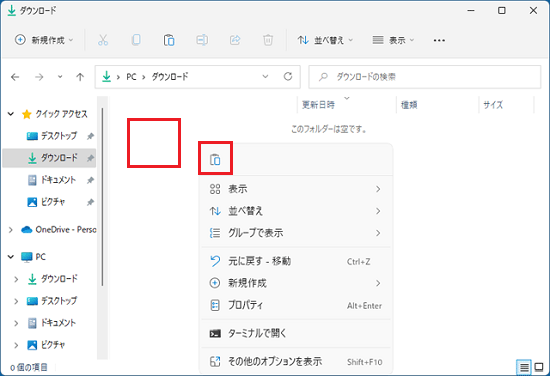This screenshot has height=376, width=550.
Task: Select ターミナルで開く menu item
Action: pyautogui.click(x=296, y=333)
